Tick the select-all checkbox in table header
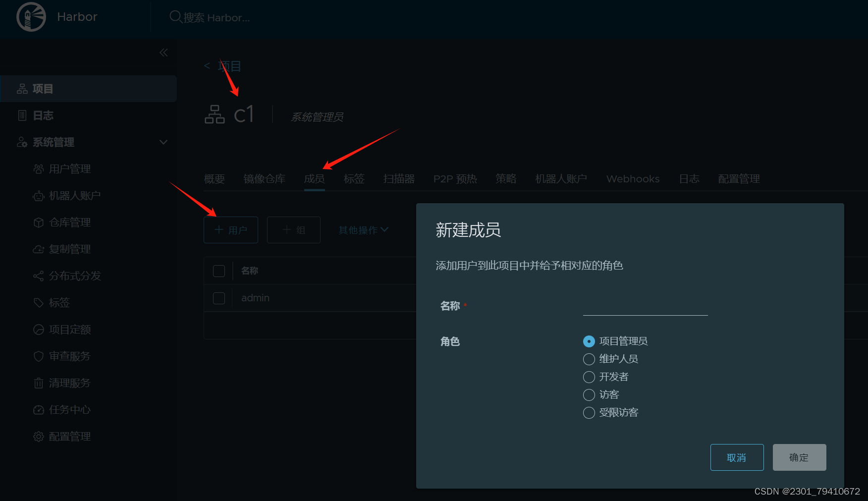Image resolution: width=868 pixels, height=501 pixels. coord(219,271)
